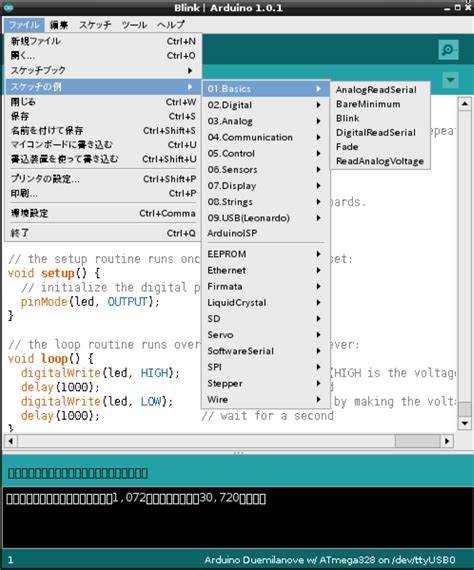474x570 pixels.
Task: Click the Arduino logo in title bar
Action: (8, 7)
